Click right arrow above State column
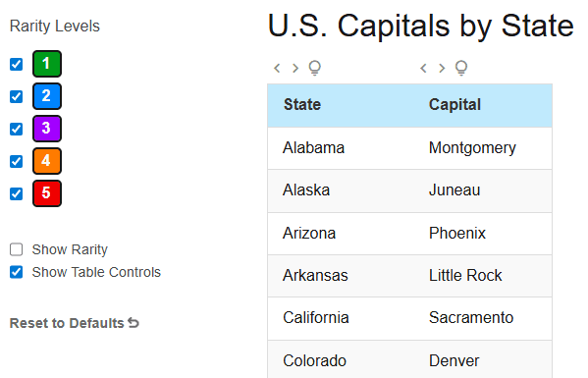Viewport: 588px width, 378px height. (x=295, y=68)
